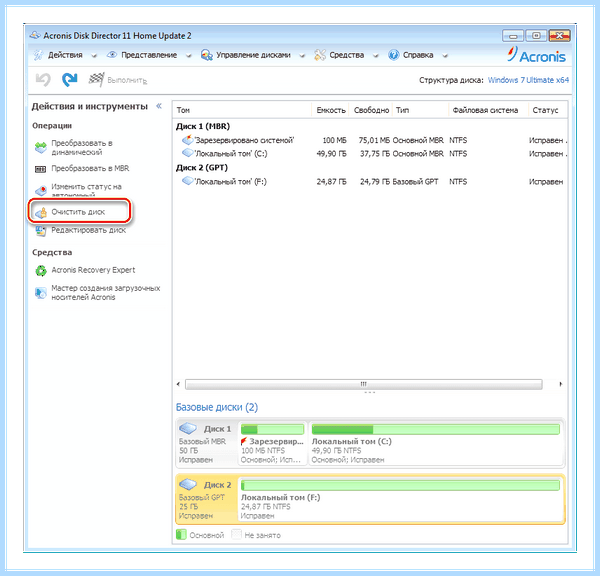The width and height of the screenshot is (600, 576).
Task: Click the Очистить диск icon
Action: (41, 212)
